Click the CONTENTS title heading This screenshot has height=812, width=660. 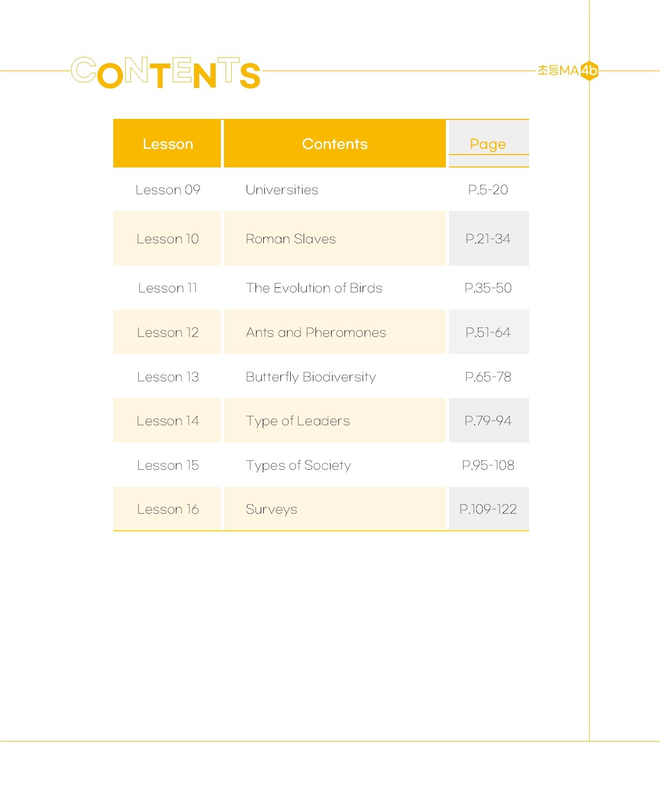point(166,72)
